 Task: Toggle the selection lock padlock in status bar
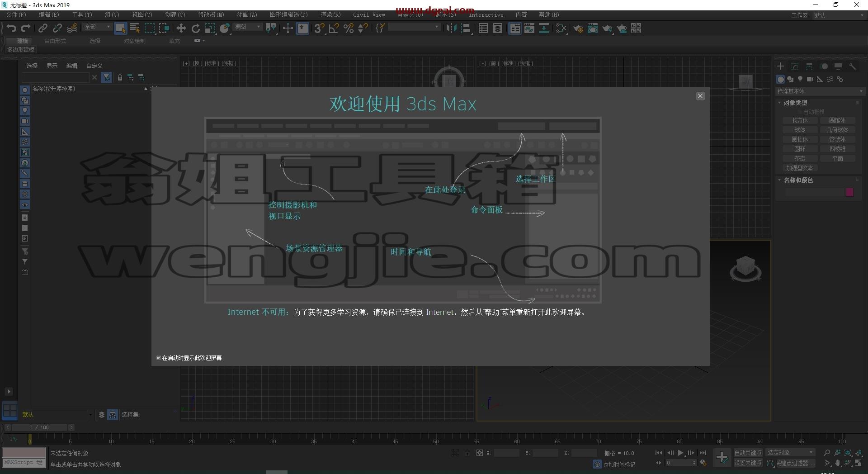467,453
